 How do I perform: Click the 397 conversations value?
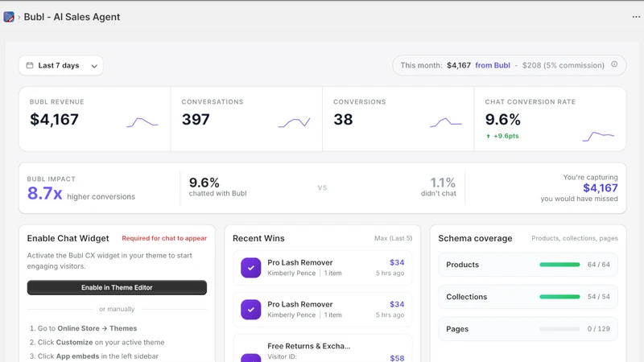click(196, 119)
